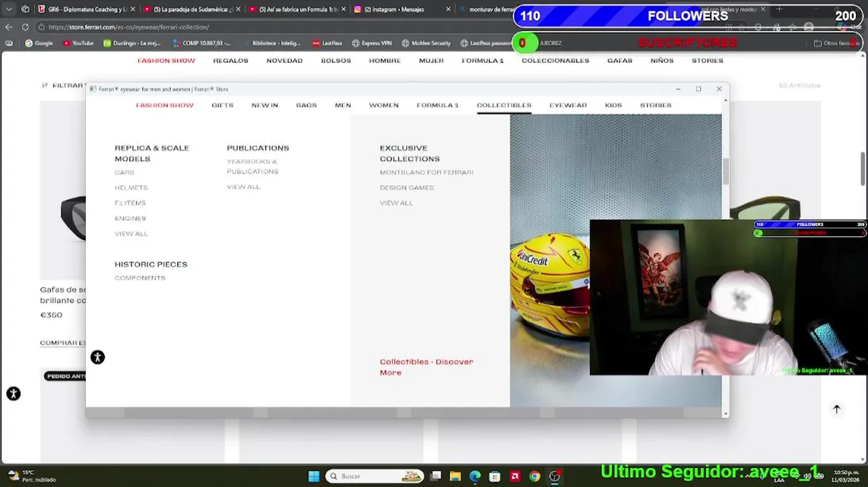Open KIDS in the popup window menu

tap(613, 106)
